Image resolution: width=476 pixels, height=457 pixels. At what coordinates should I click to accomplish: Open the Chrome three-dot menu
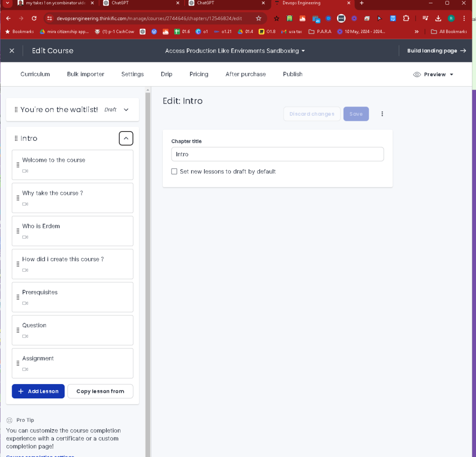(x=464, y=19)
